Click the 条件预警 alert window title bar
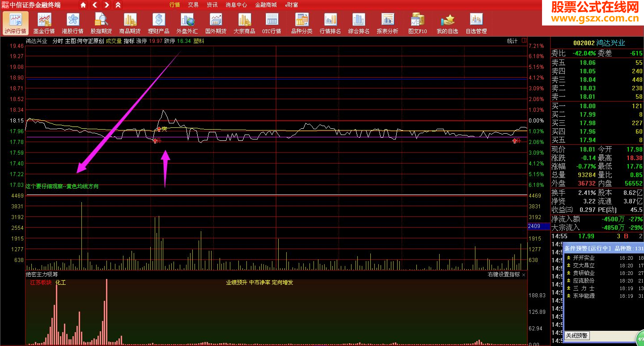Viewport: 644px width, 346px height. [x=603, y=248]
